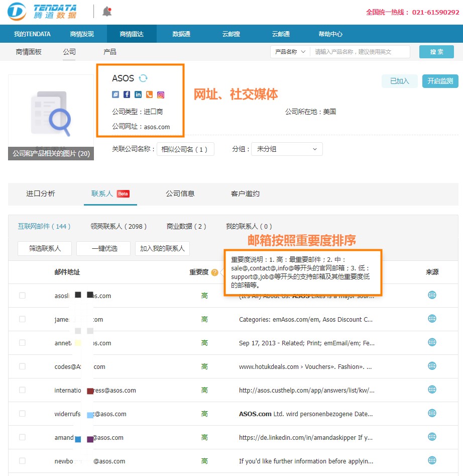
Task: Focus the product name search field
Action: pyautogui.click(x=360, y=52)
